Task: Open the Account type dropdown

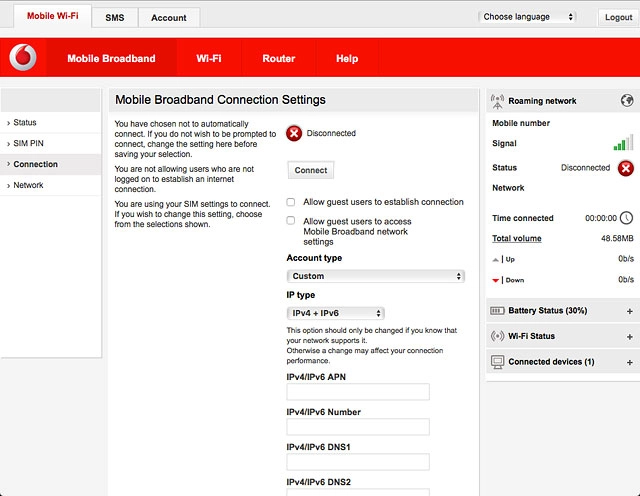Action: [375, 276]
